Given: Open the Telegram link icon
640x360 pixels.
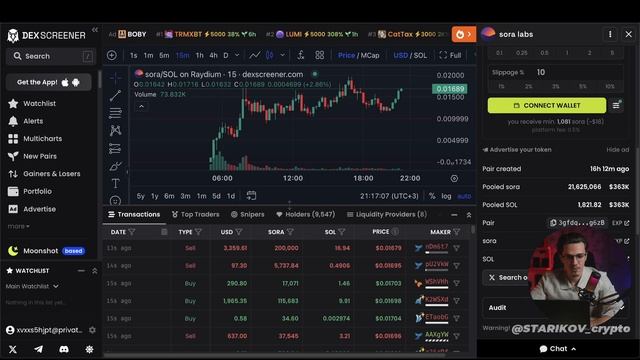Looking at the screenshot, I should 38,349.
